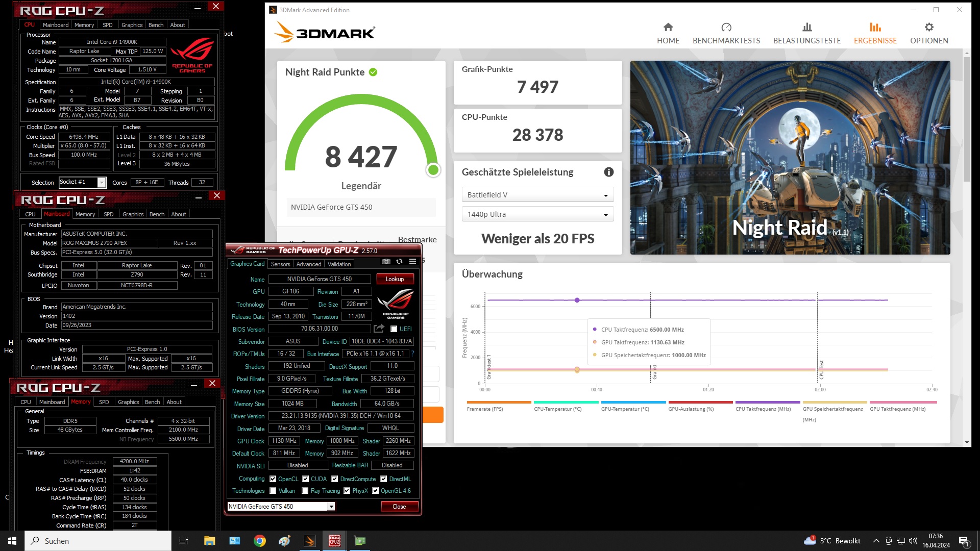Click the Night Raid benchmark thumbnail image
Screen dimensions: 980x551
[x=790, y=158]
